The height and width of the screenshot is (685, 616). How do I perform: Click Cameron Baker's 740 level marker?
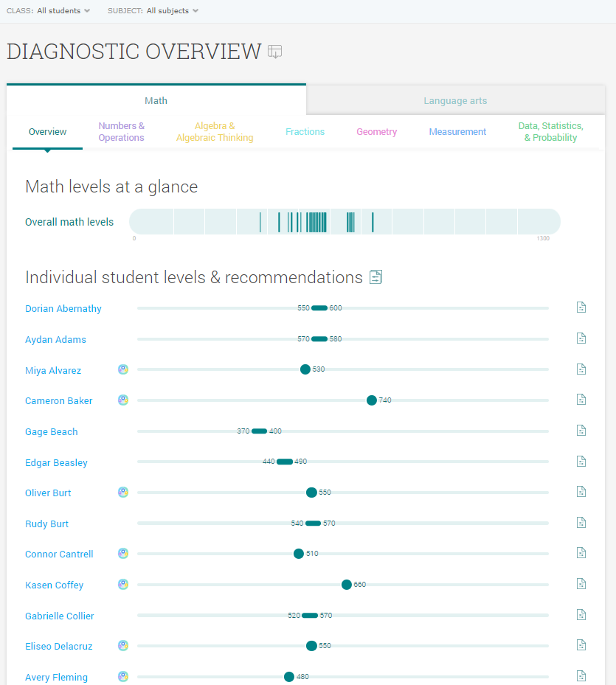(372, 400)
